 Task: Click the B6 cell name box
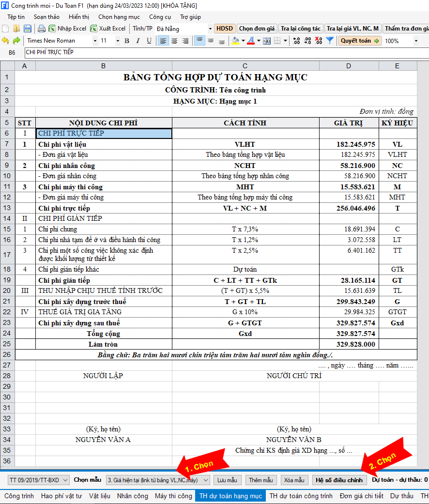[12, 52]
